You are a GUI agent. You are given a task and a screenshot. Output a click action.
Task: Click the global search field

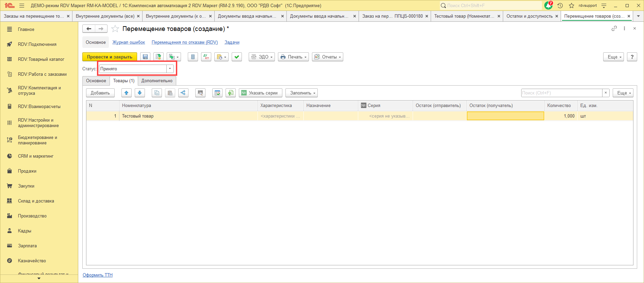[491, 5]
